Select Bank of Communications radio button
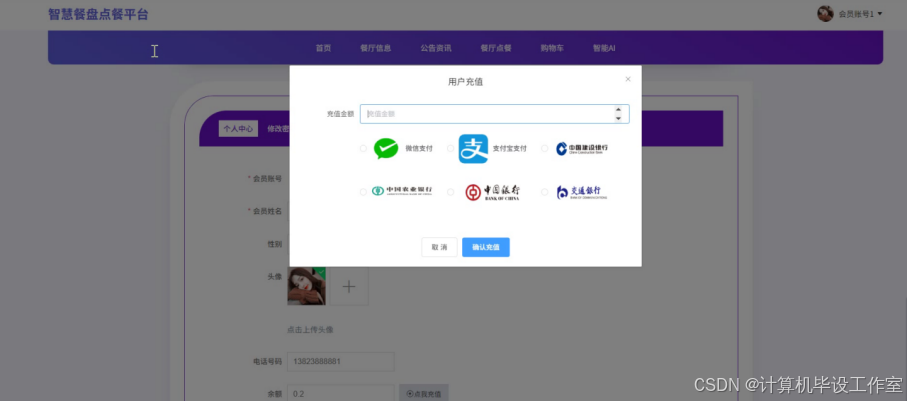This screenshot has height=401, width=907. tap(544, 192)
